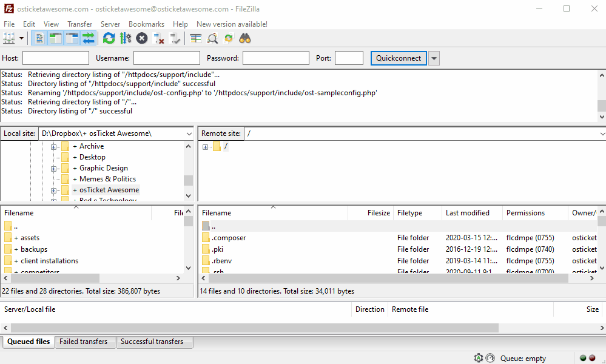Open the Server menu
Viewport: 606px width, 364px height.
point(110,24)
